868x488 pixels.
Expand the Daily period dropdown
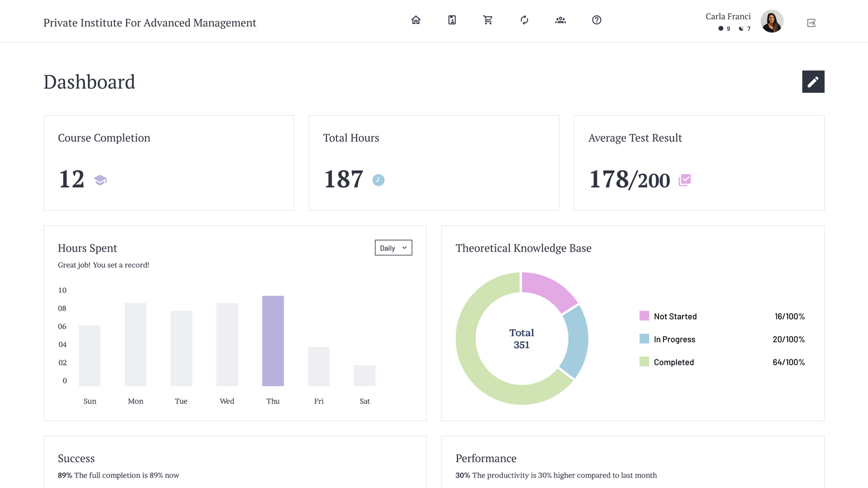coord(393,248)
